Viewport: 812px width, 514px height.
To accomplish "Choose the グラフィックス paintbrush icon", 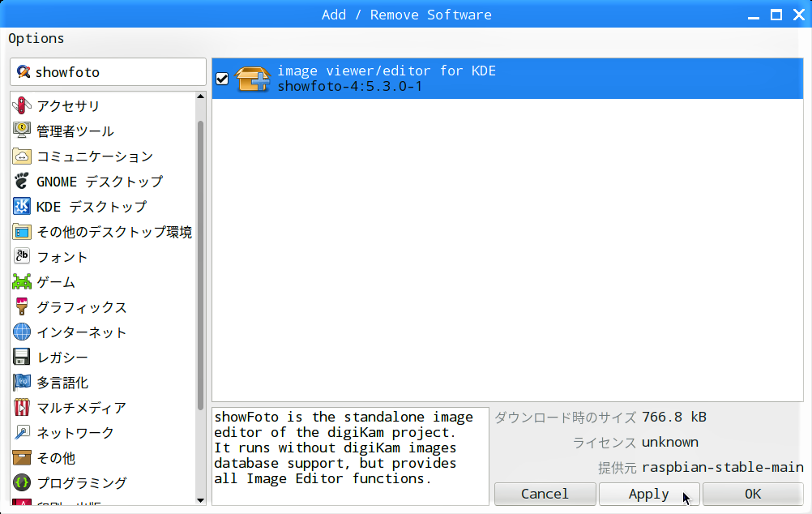I will pyautogui.click(x=22, y=307).
